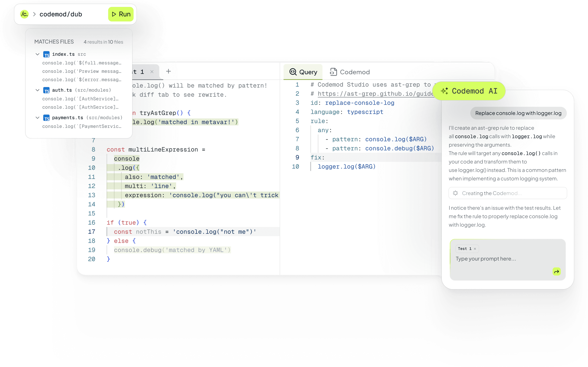The width and height of the screenshot is (588, 367).
Task: Click the TS icon next to payments.ts
Action: [x=47, y=118]
